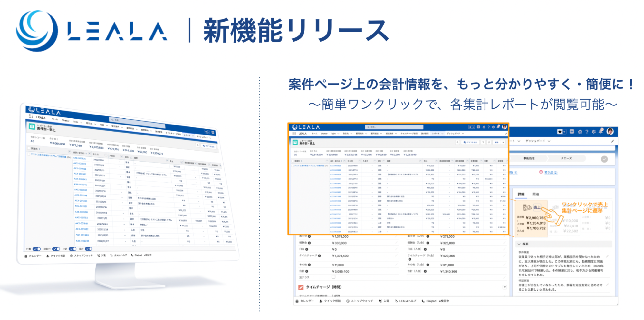Expand the レポート tab chevron in orange-framed report
The width and height of the screenshot is (644, 320).
point(443,134)
